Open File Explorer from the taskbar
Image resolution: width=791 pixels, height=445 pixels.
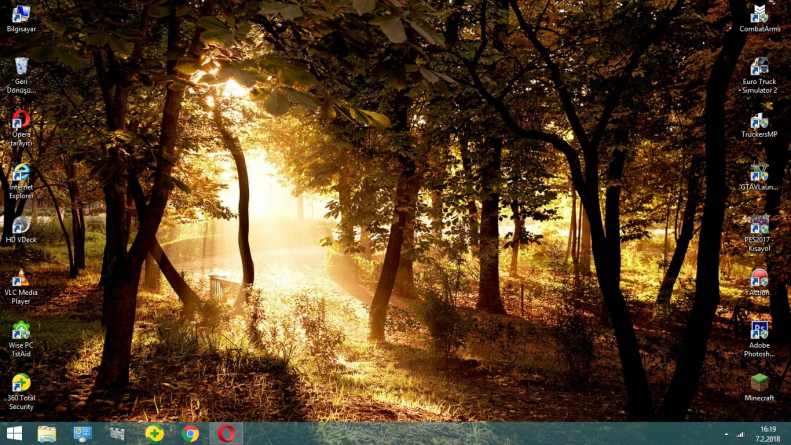[47, 433]
